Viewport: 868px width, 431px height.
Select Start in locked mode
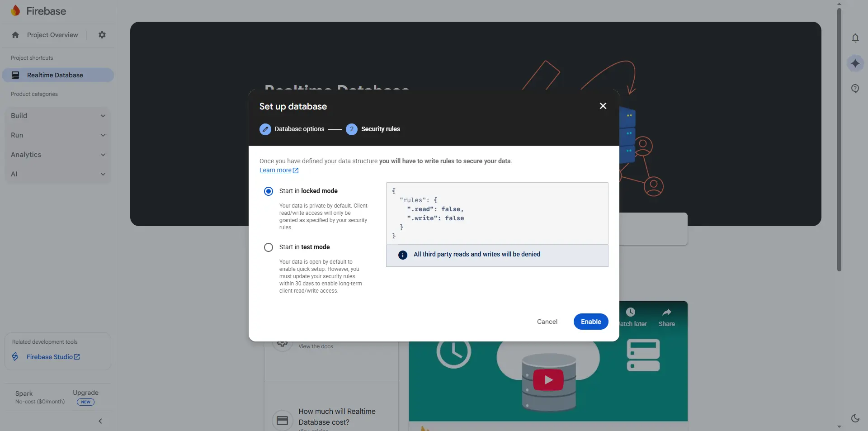(269, 191)
